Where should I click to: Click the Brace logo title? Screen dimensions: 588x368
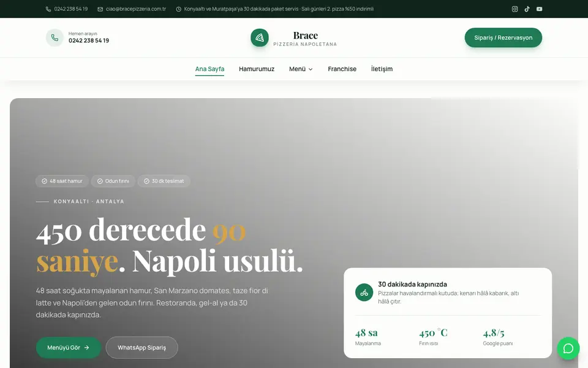[x=305, y=36]
